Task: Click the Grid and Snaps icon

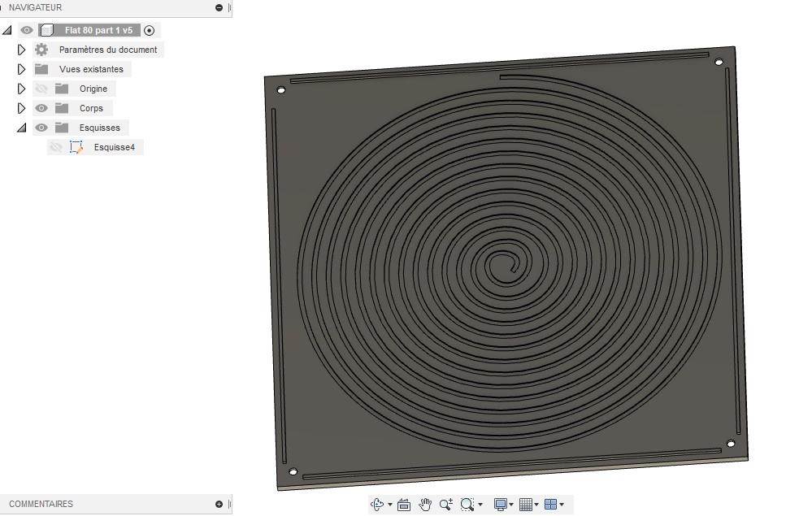Action: (526, 504)
